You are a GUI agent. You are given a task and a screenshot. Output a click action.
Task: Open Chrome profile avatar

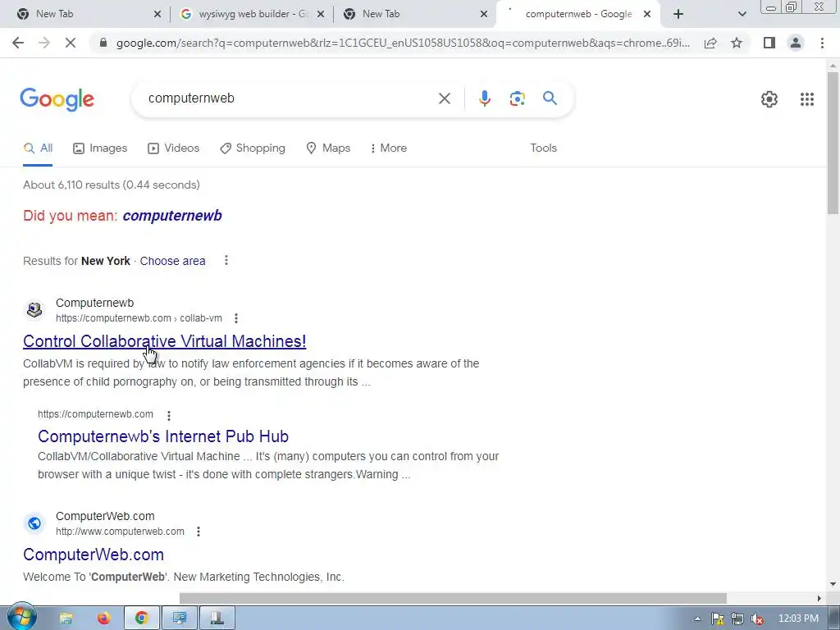[x=796, y=43]
